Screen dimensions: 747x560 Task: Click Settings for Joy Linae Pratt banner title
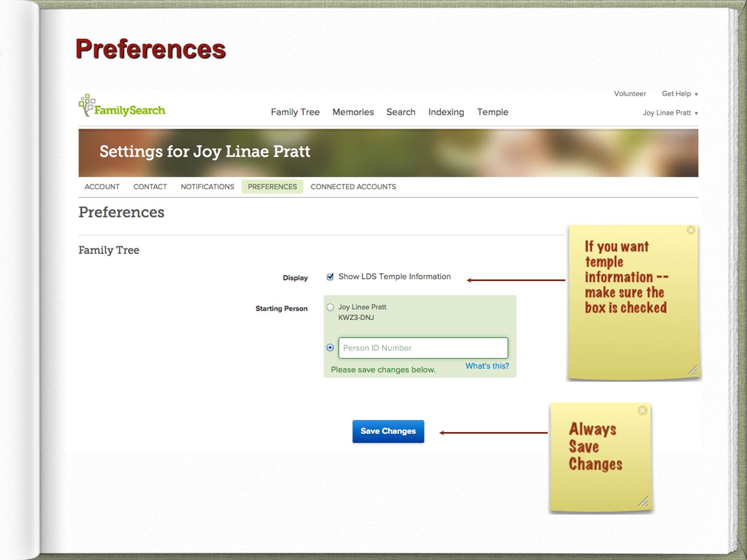(205, 151)
